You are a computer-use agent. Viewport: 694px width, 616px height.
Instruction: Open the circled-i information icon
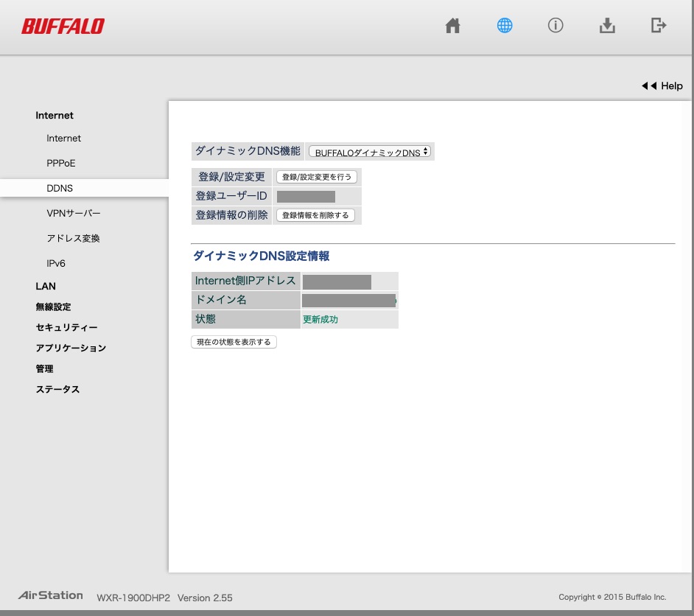555,25
